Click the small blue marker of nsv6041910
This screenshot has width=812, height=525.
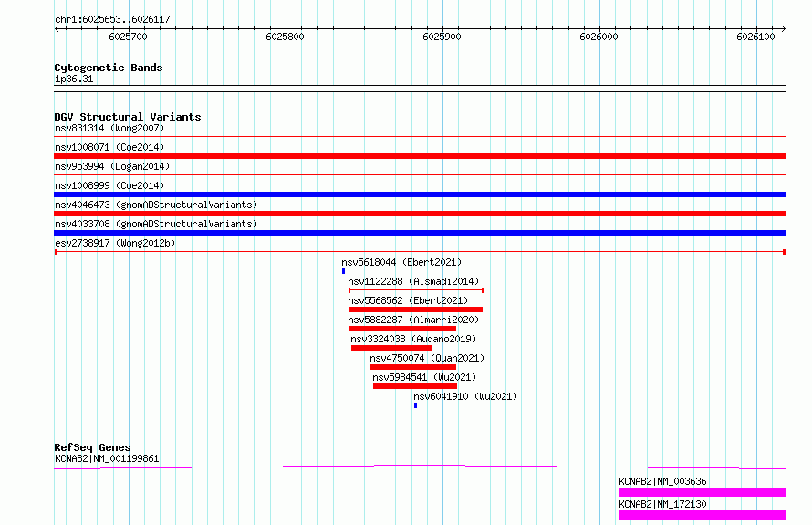[x=415, y=405]
